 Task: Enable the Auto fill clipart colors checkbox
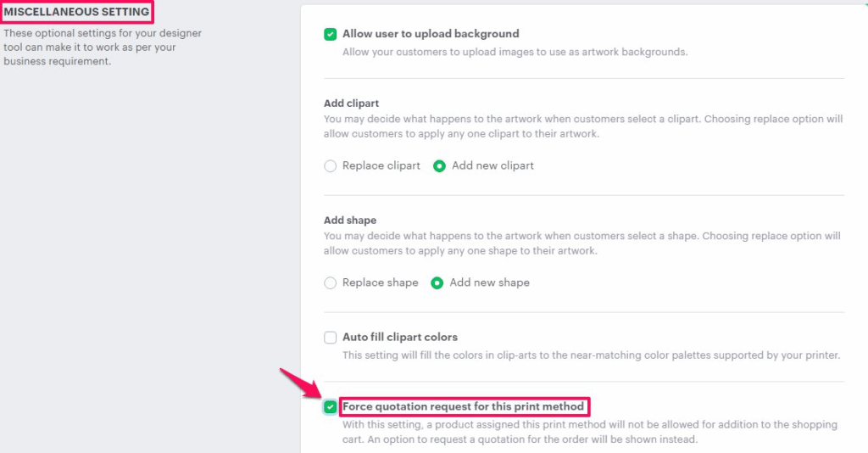[x=330, y=338]
